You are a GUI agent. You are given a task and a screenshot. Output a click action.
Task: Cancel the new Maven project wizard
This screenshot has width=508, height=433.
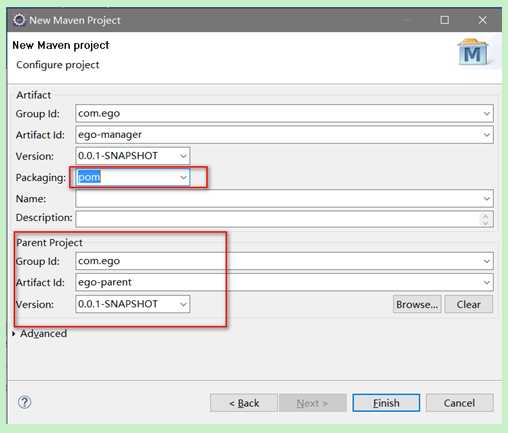pos(459,403)
